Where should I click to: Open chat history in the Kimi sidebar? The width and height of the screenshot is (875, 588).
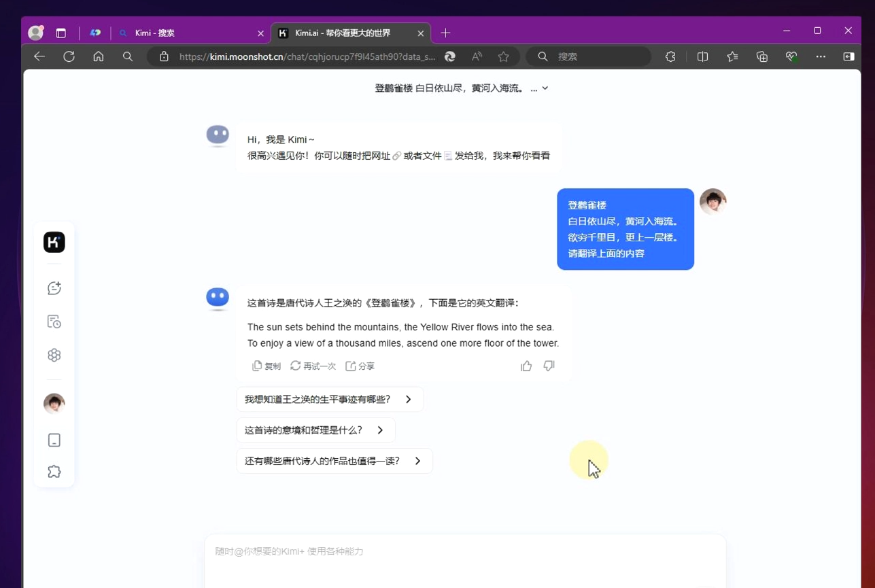point(54,321)
